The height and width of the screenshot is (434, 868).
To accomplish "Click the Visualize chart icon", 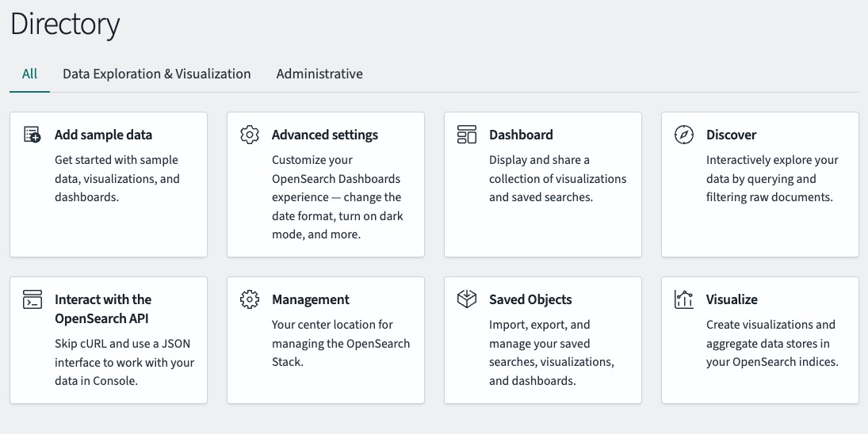I will tap(684, 299).
